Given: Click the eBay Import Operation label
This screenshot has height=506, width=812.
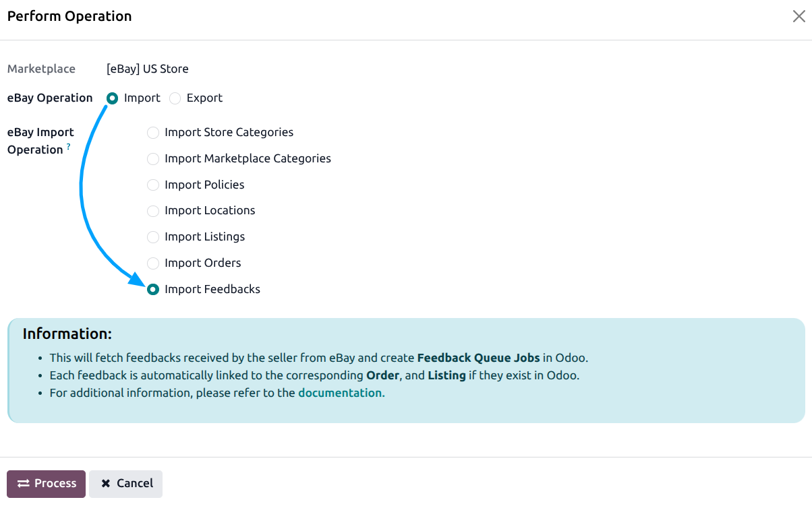Looking at the screenshot, I should [40, 141].
